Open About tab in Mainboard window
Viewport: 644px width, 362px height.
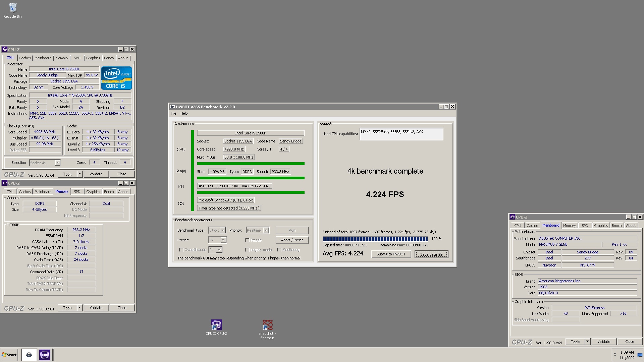coord(631,226)
